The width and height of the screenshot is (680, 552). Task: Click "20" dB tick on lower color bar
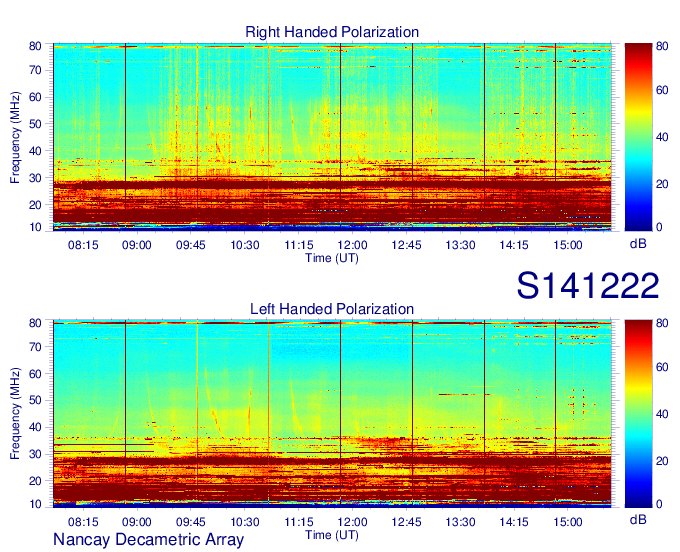(662, 461)
